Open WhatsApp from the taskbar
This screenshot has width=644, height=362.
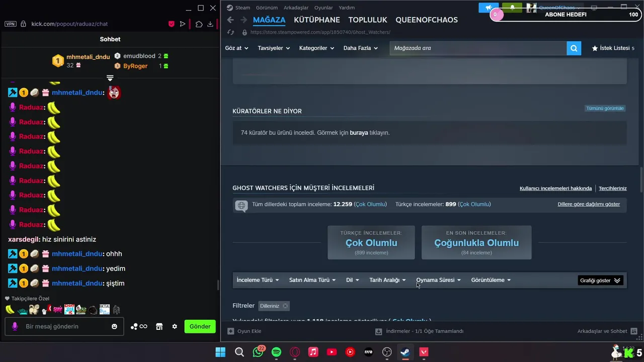click(x=259, y=352)
